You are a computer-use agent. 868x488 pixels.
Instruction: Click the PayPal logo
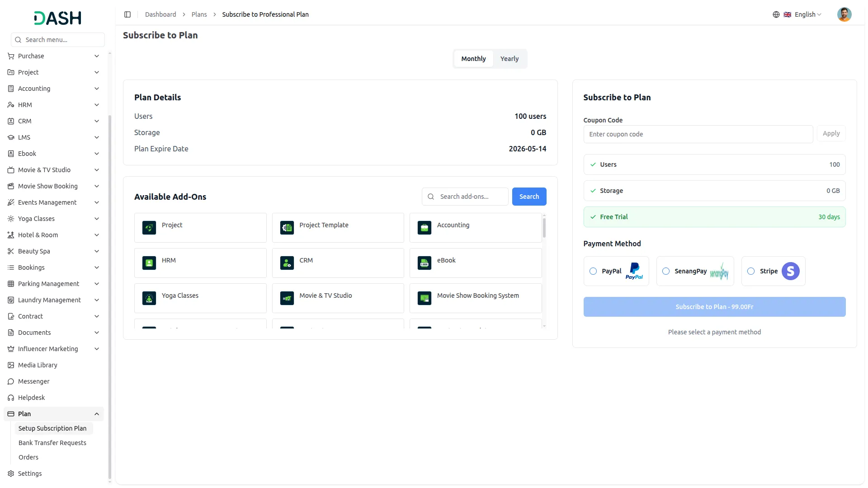point(634,271)
